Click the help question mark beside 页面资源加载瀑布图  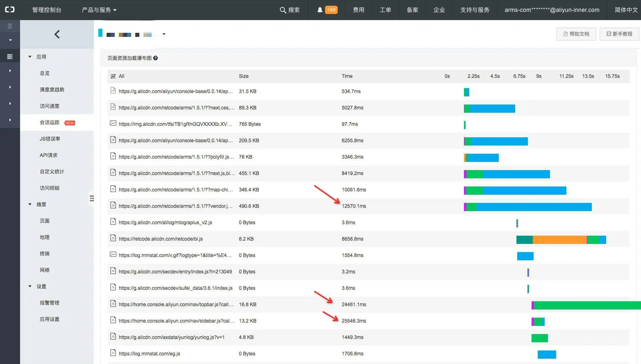(x=155, y=58)
